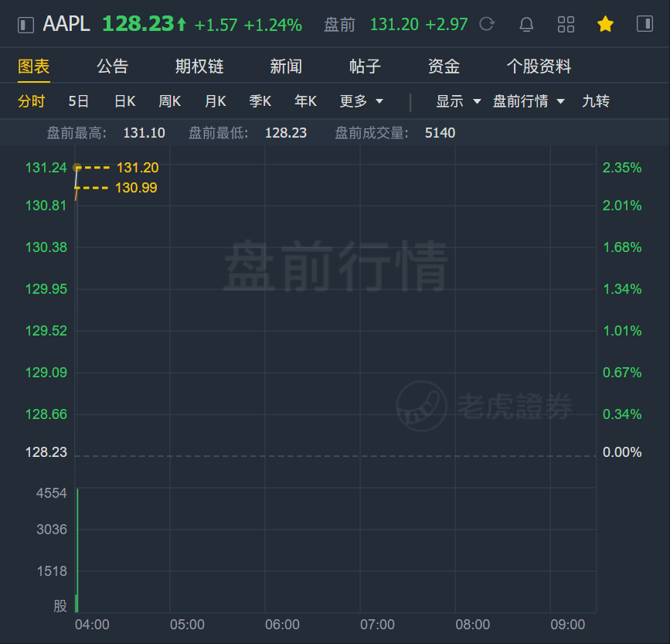
Task: Click the 06:00 time axis label
Action: (282, 625)
